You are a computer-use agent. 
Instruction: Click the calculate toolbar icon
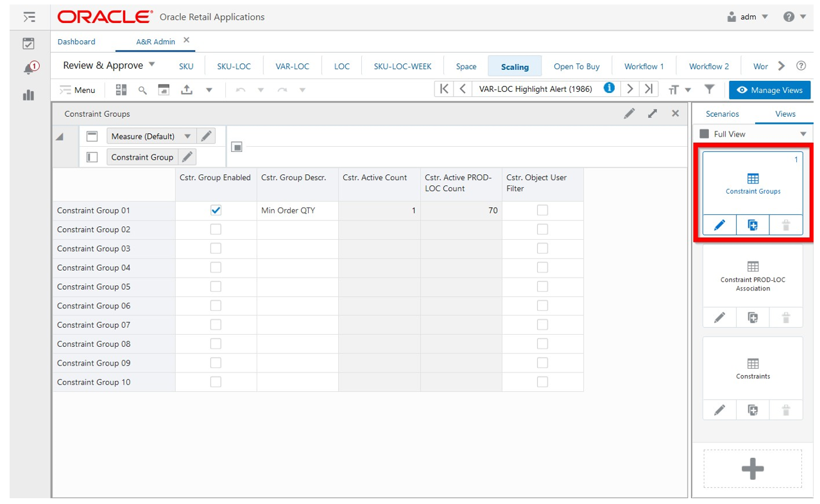tap(164, 90)
